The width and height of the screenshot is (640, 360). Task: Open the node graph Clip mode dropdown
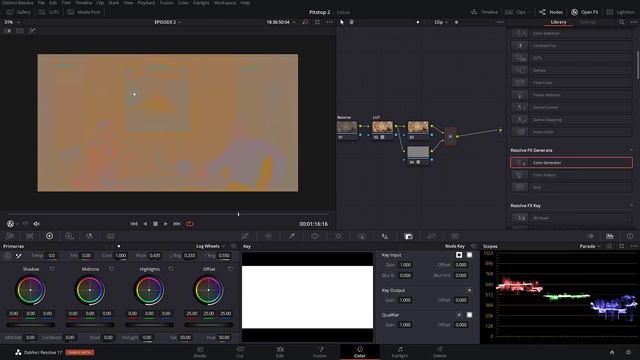(441, 22)
